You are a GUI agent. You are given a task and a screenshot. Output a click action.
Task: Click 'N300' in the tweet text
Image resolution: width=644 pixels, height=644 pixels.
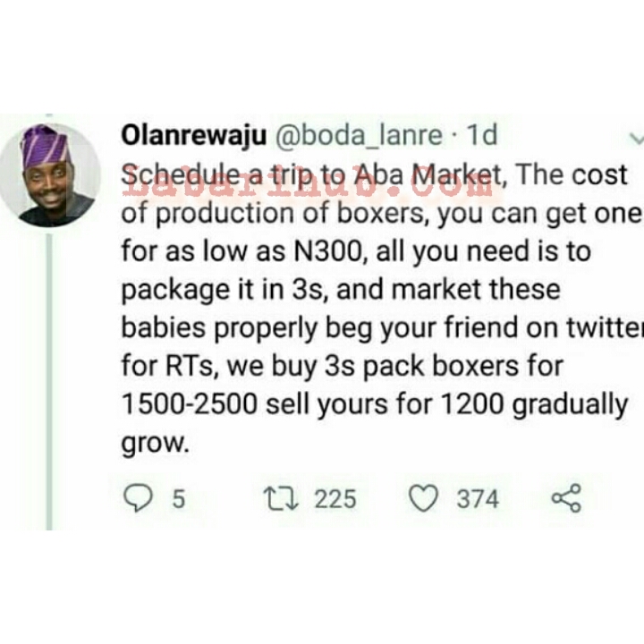[327, 251]
